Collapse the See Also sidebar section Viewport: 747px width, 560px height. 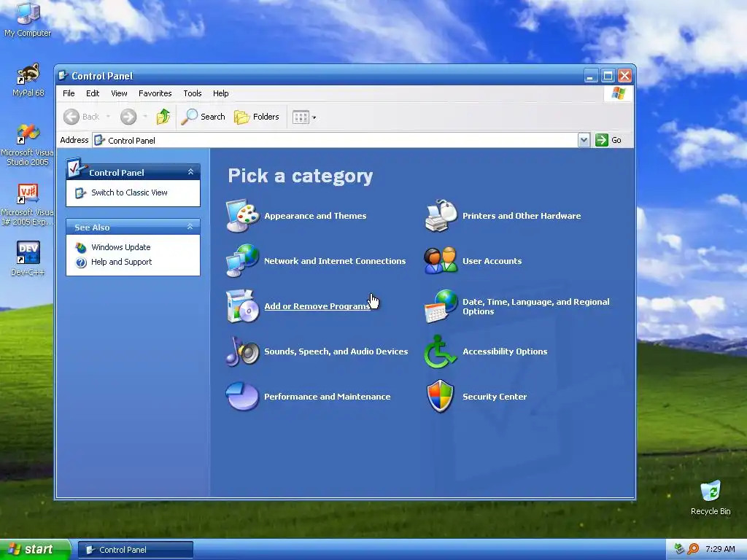(x=190, y=227)
